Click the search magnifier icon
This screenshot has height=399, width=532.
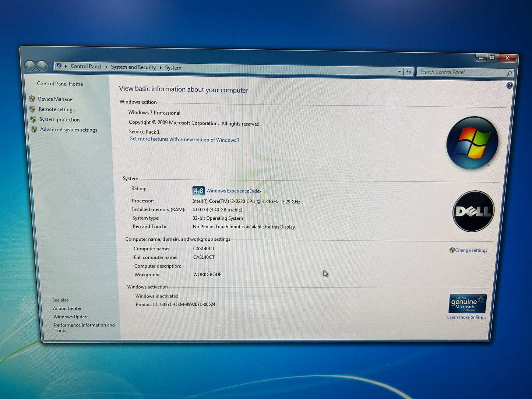pos(509,73)
